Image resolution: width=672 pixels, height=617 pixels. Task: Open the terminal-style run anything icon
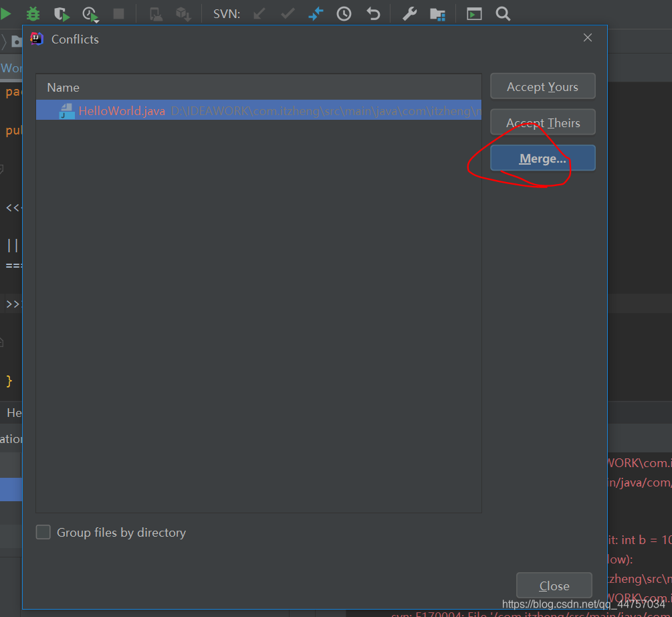[x=474, y=13]
